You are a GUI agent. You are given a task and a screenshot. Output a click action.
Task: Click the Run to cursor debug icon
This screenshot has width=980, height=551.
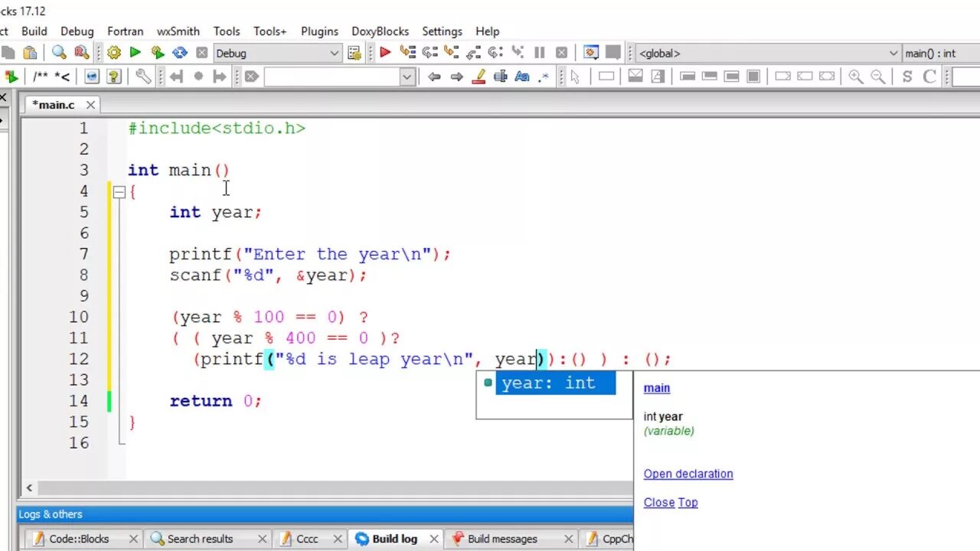pos(407,53)
